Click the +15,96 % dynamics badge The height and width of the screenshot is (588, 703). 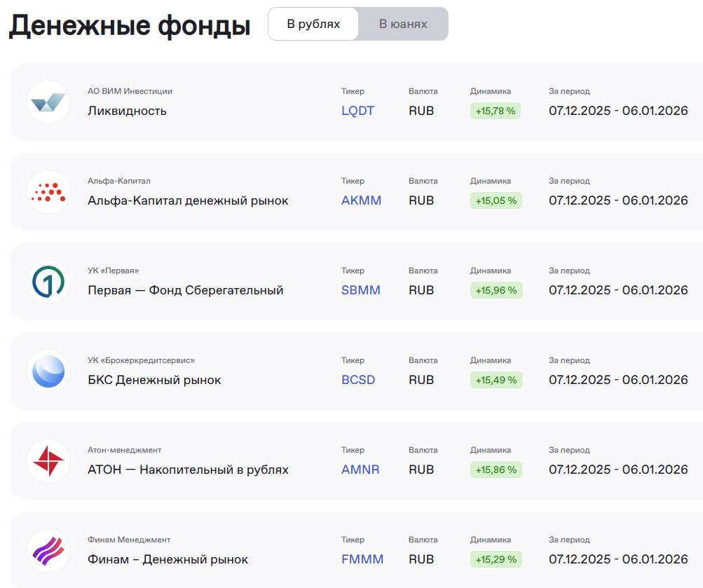496,290
